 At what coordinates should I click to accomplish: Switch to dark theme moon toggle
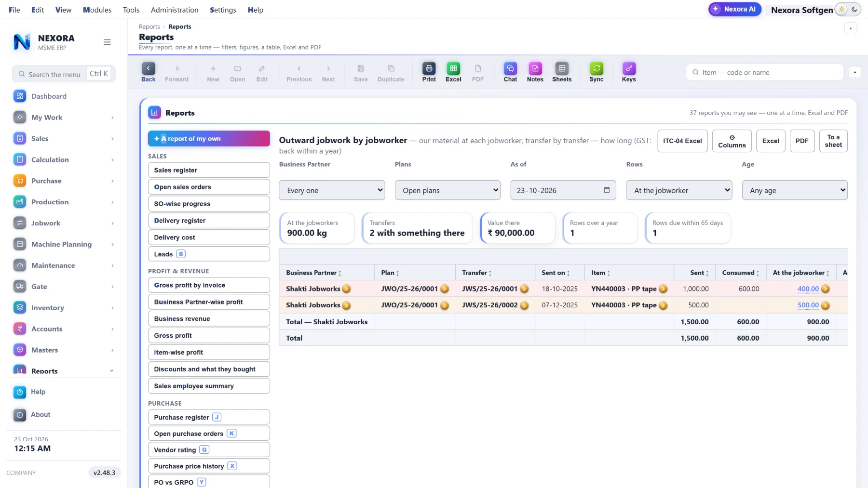coord(854,9)
